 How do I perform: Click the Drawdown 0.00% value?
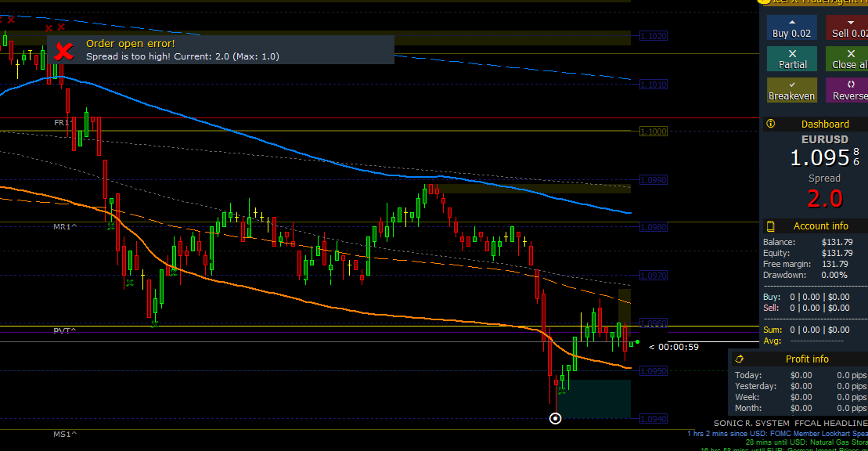point(834,275)
